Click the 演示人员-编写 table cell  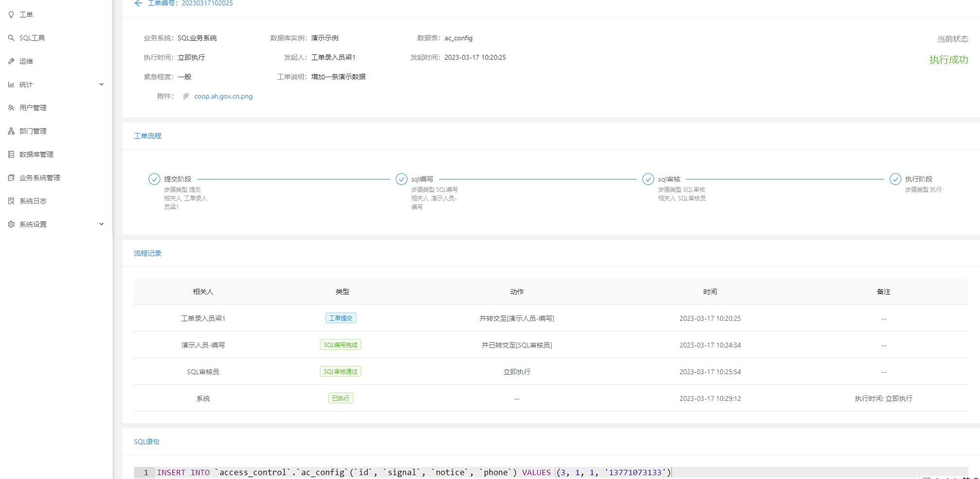pyautogui.click(x=203, y=345)
